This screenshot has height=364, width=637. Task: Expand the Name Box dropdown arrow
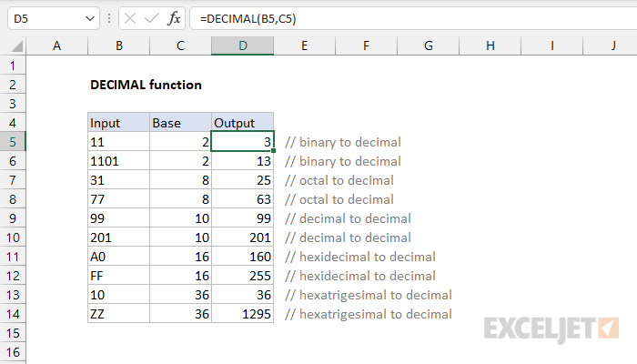pyautogui.click(x=87, y=18)
